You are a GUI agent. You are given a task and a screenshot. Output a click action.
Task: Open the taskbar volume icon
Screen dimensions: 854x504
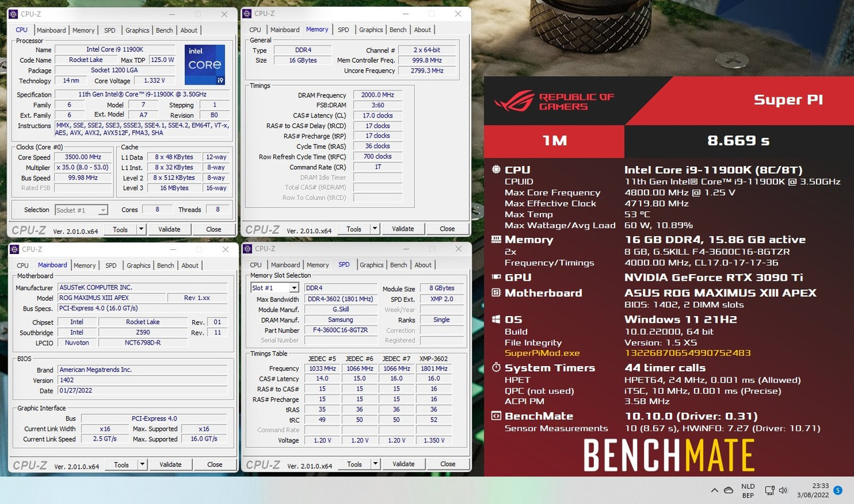[x=782, y=490]
